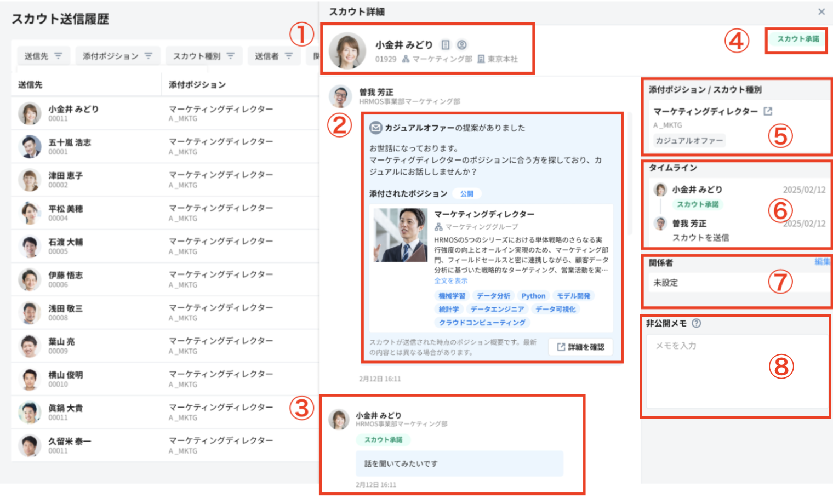833x504 pixels.
Task: Open the 添付ポジション filter dropdown
Action: click(117, 56)
